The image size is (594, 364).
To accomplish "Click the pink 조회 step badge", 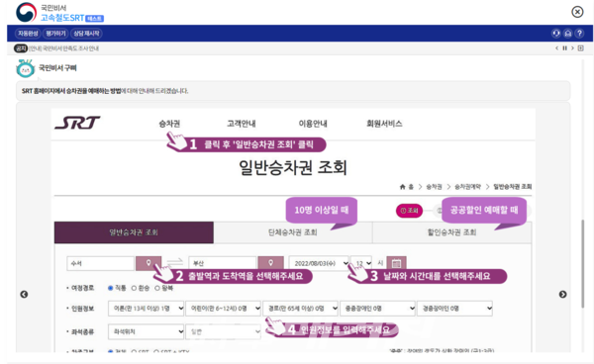I will 409,211.
